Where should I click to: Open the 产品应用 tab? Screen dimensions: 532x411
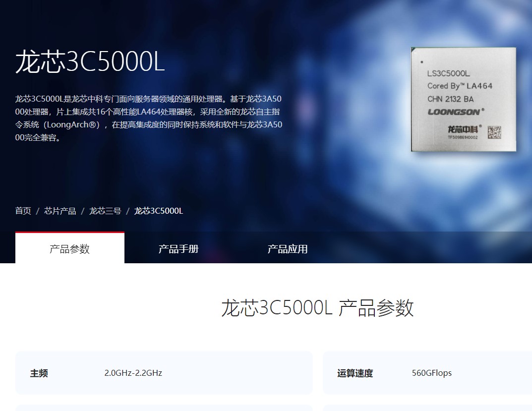[x=288, y=249]
